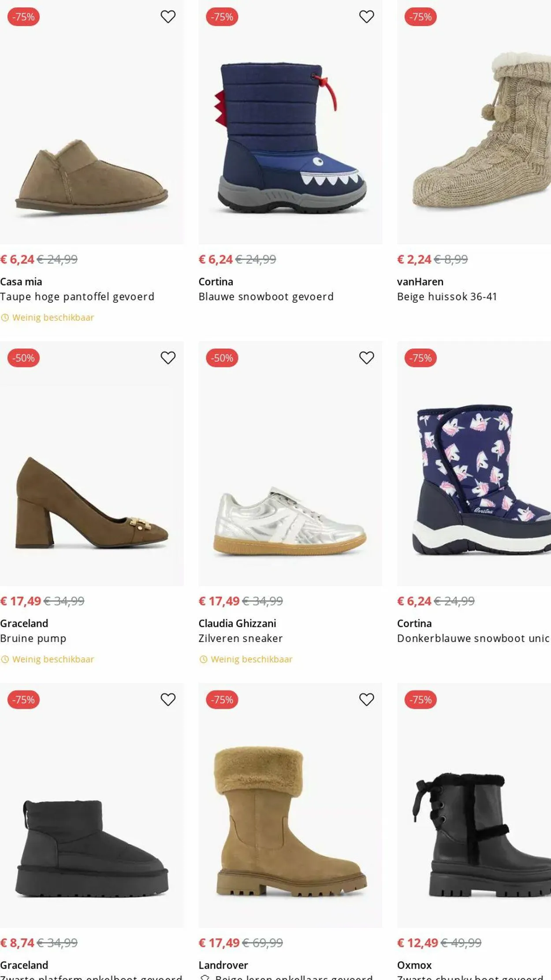Open the blue shark snowboot image
Image resolution: width=551 pixels, height=980 pixels.
(290, 137)
